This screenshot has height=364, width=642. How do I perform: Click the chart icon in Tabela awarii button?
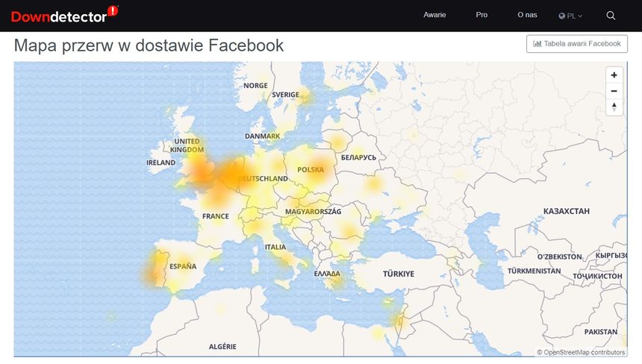(537, 43)
